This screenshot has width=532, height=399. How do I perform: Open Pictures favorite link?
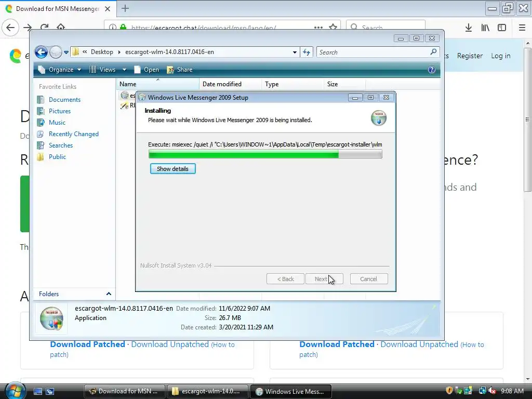tap(60, 111)
